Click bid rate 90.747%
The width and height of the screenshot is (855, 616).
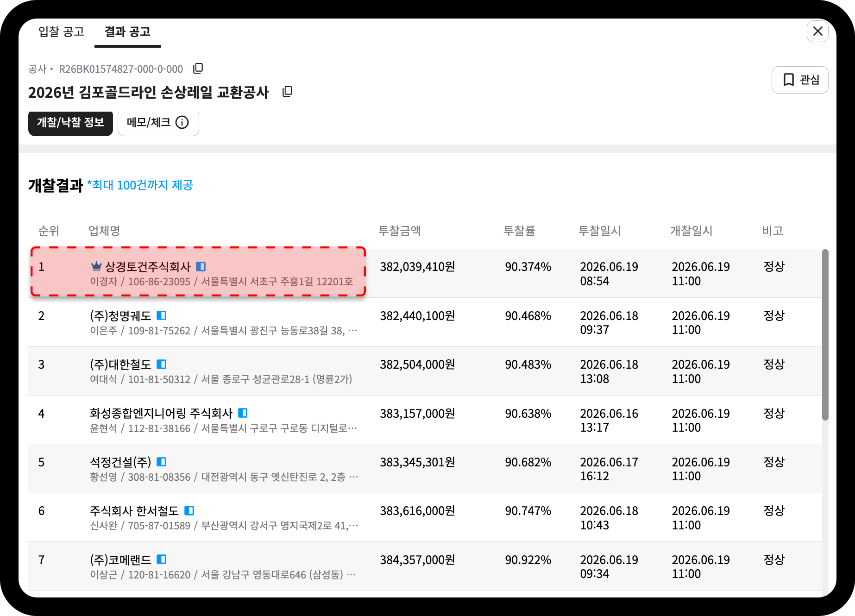[528, 511]
